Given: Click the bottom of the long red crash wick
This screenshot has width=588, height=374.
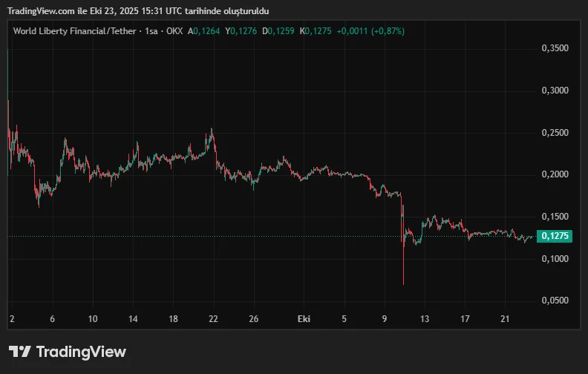Looking at the screenshot, I should [403, 283].
